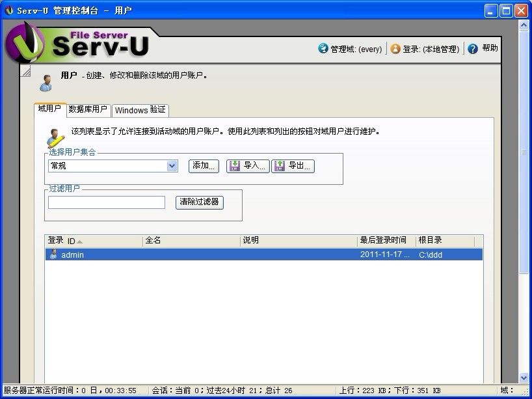Click the 添加... button
This screenshot has width=532, height=399.
(x=204, y=166)
